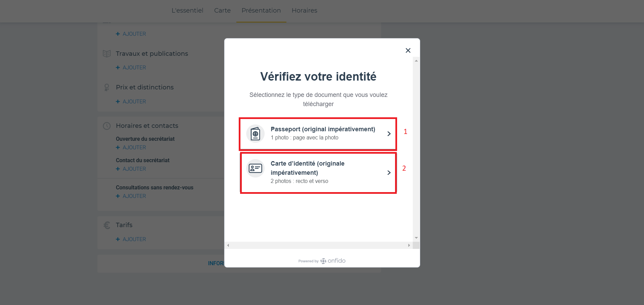The width and height of the screenshot is (644, 305).
Task: Click the clock icon beside Horaires et contacts
Action: tap(107, 126)
